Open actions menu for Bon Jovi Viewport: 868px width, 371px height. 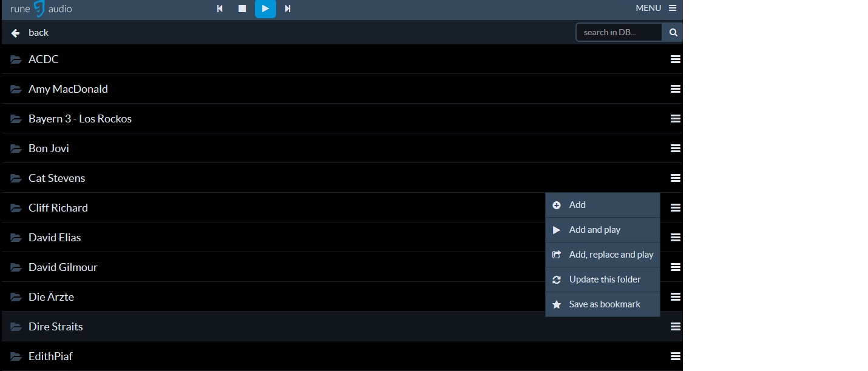click(675, 148)
